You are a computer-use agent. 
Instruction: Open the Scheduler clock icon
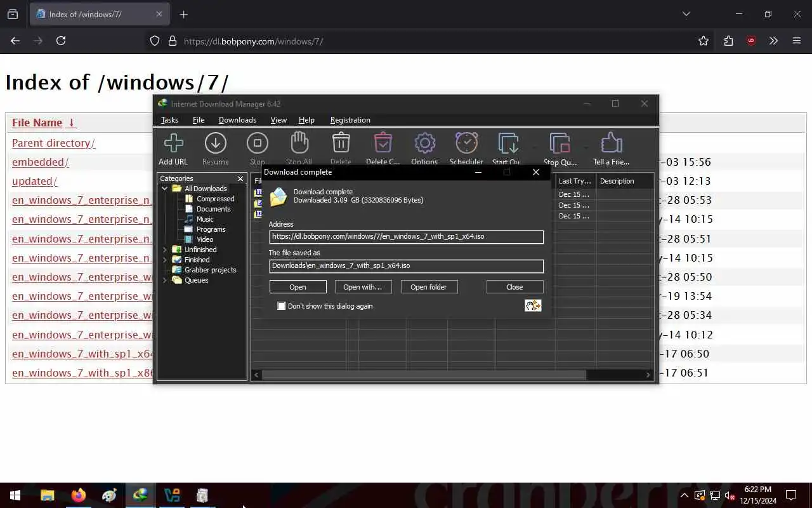pos(466,144)
